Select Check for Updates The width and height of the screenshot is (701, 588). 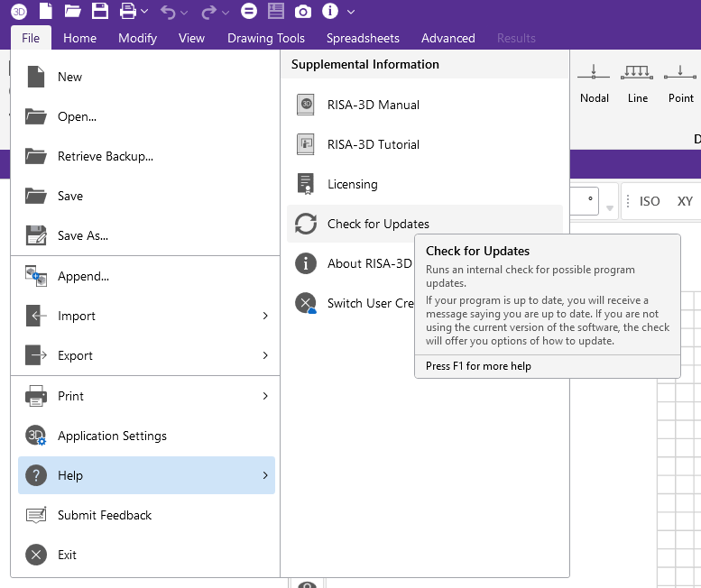pos(378,224)
